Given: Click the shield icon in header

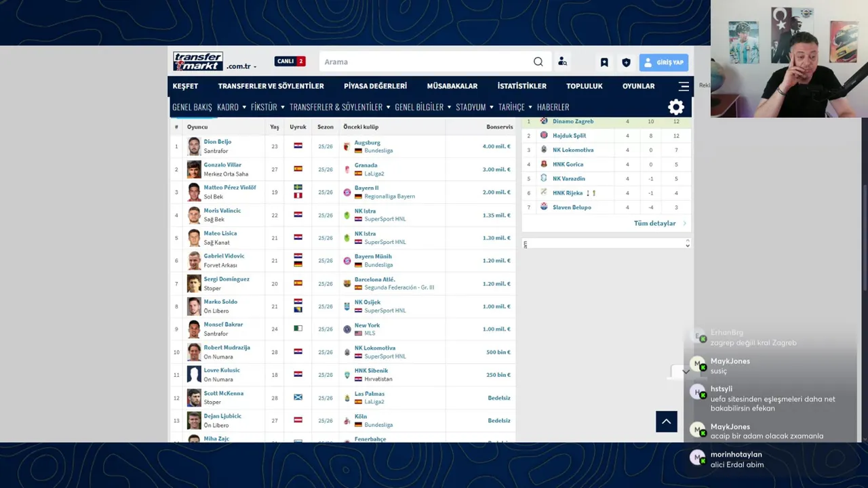Looking at the screenshot, I should pos(626,62).
